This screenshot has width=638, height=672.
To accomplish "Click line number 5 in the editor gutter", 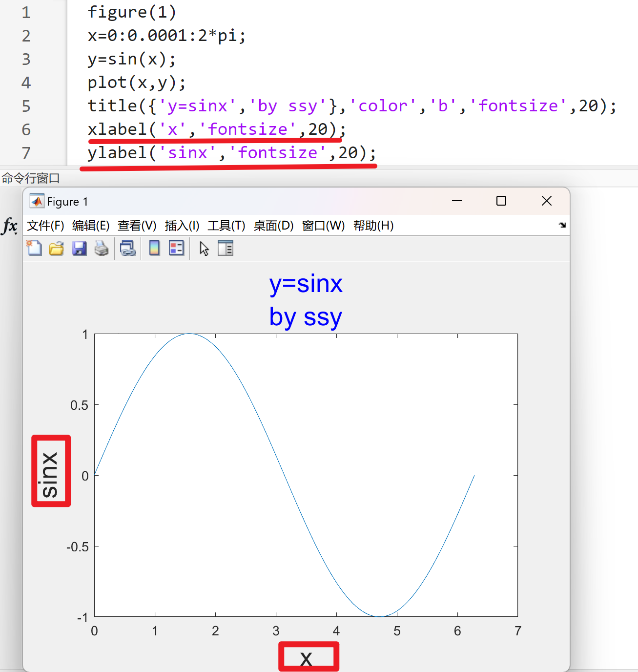I will 26,106.
